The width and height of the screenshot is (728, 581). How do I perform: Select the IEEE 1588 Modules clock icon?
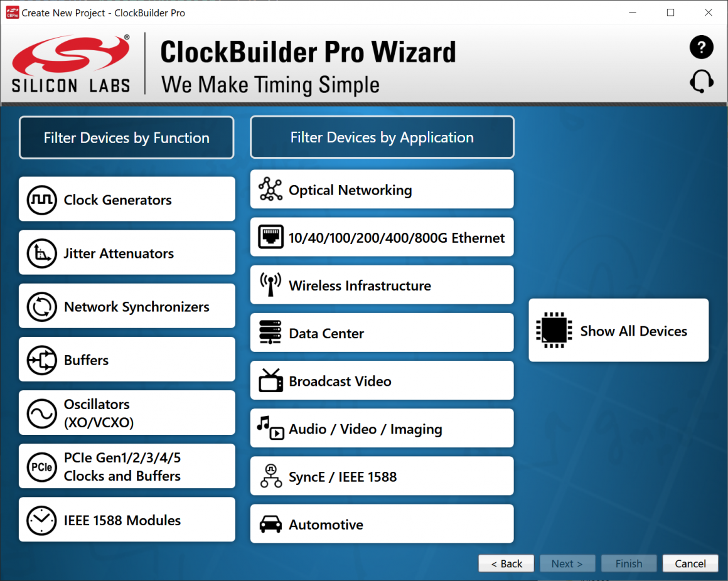pyautogui.click(x=42, y=520)
